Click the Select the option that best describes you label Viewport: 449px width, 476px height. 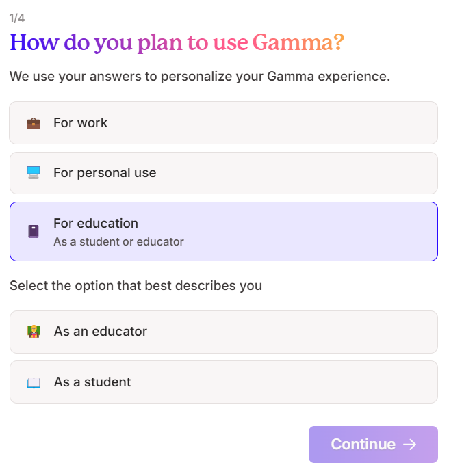[x=136, y=286]
